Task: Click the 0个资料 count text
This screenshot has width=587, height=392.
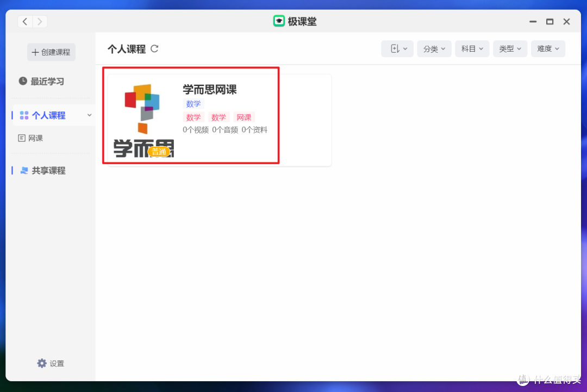Action: click(x=254, y=130)
